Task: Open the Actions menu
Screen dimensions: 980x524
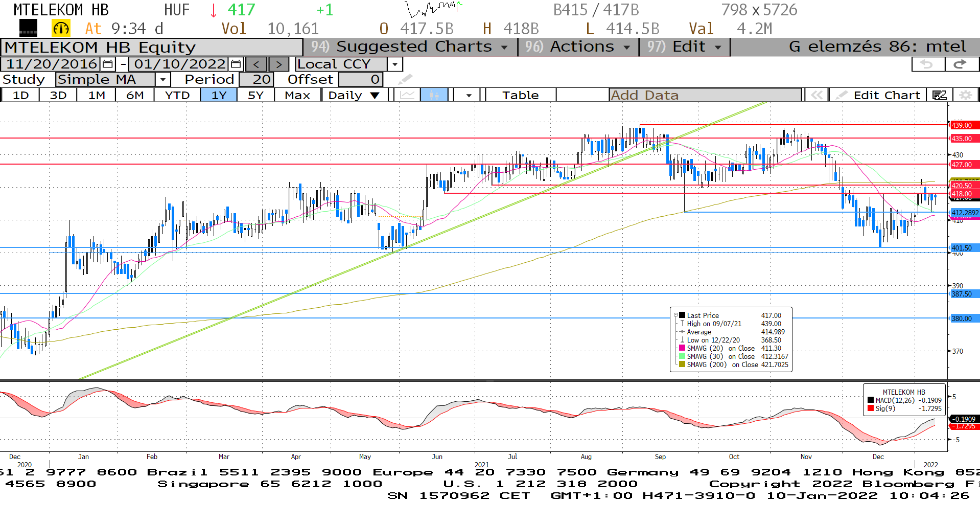Action: pyautogui.click(x=578, y=47)
